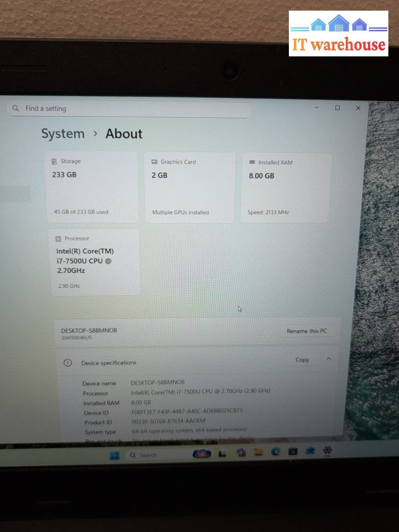
Task: Select the System type 64-bit value
Action: point(189,430)
